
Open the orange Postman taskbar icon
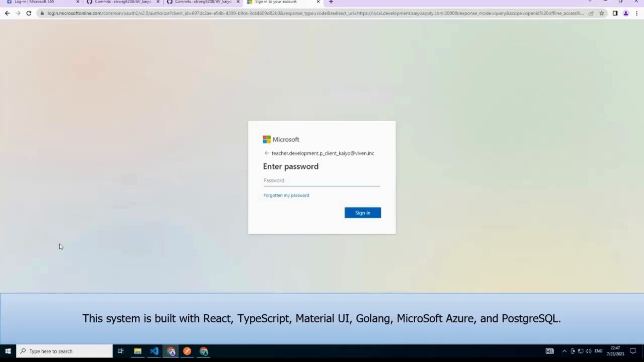[187, 351]
